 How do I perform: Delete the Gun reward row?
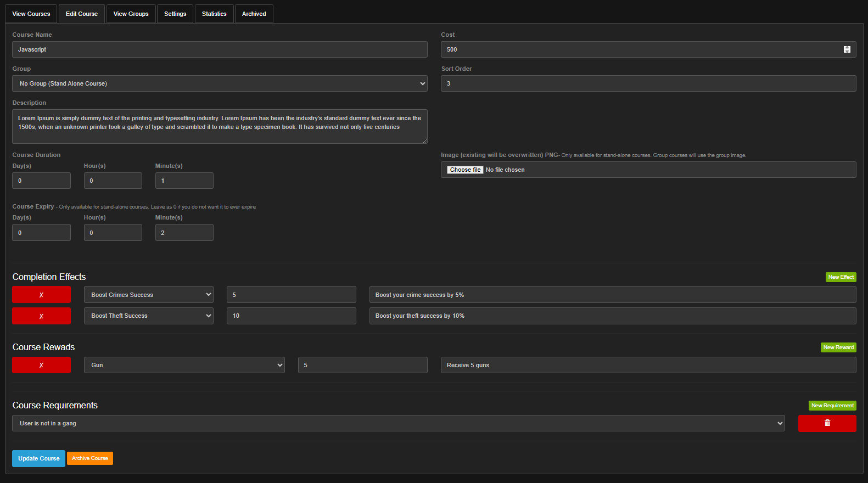(x=41, y=365)
